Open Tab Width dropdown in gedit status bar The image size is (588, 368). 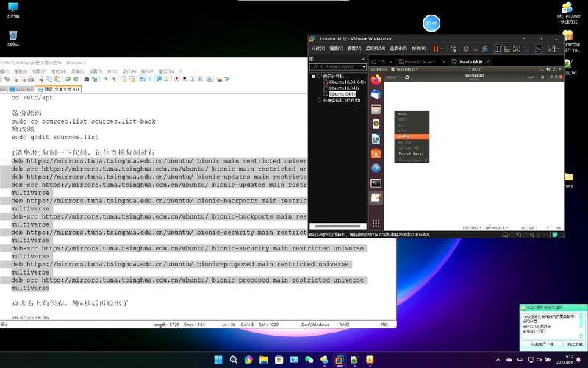[497, 227]
